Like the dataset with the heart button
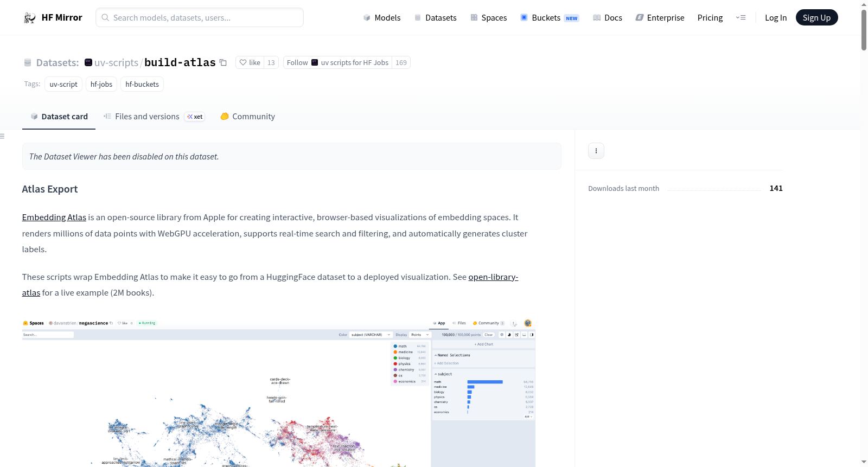868x467 pixels. coord(250,63)
